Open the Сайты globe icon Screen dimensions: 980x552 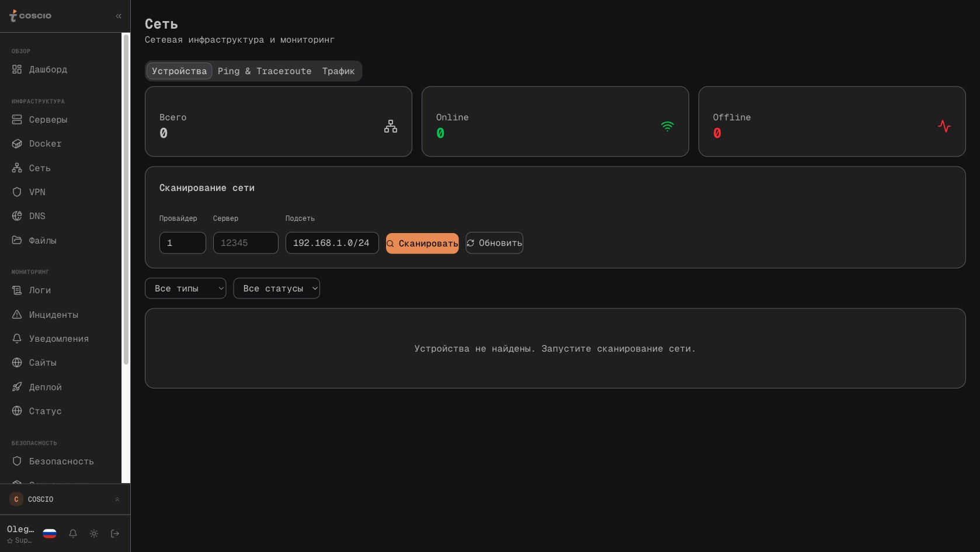click(x=17, y=363)
